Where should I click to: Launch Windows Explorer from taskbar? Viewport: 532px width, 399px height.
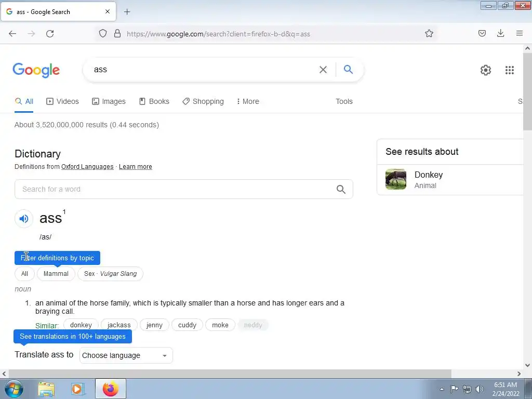click(46, 389)
